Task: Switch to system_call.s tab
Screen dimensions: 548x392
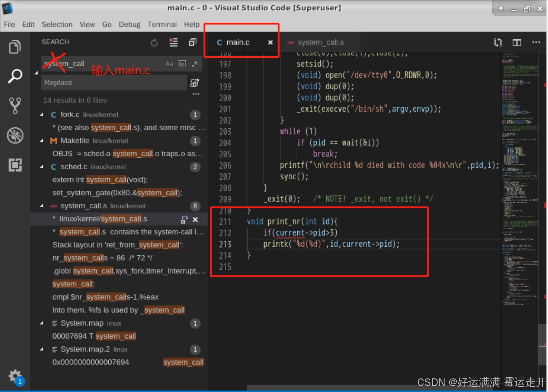Action: pos(321,42)
